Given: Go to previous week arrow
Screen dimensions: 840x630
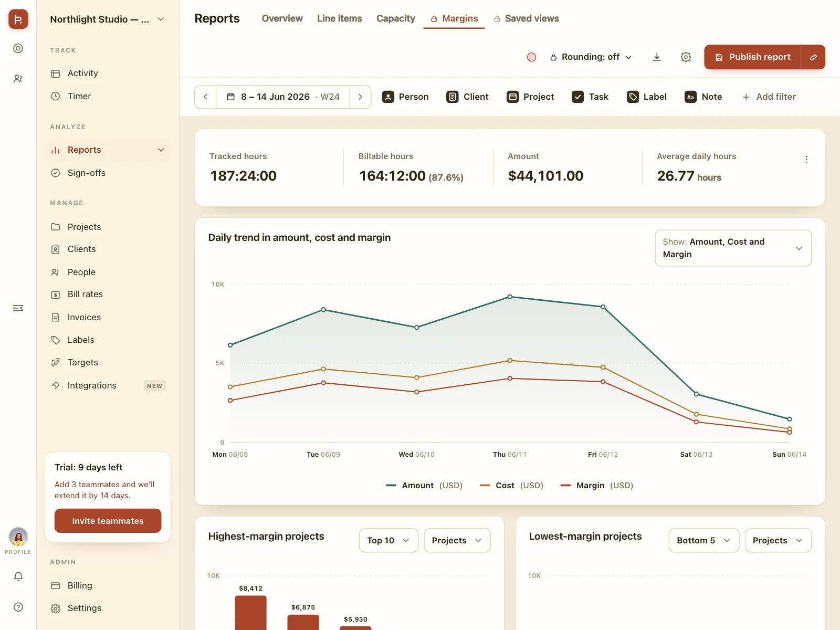Looking at the screenshot, I should coord(206,97).
